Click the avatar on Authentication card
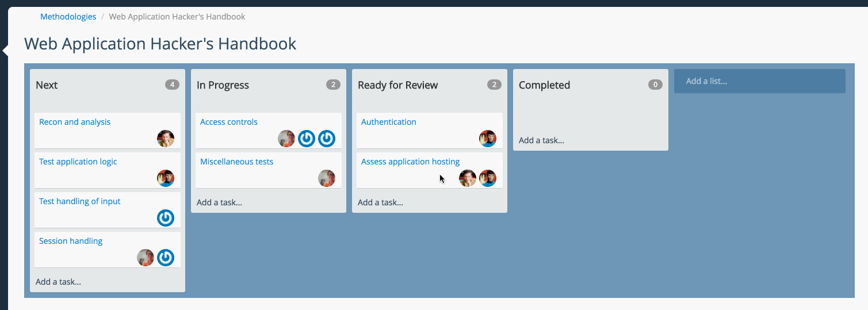Viewport: 868px width, 310px height. (488, 139)
